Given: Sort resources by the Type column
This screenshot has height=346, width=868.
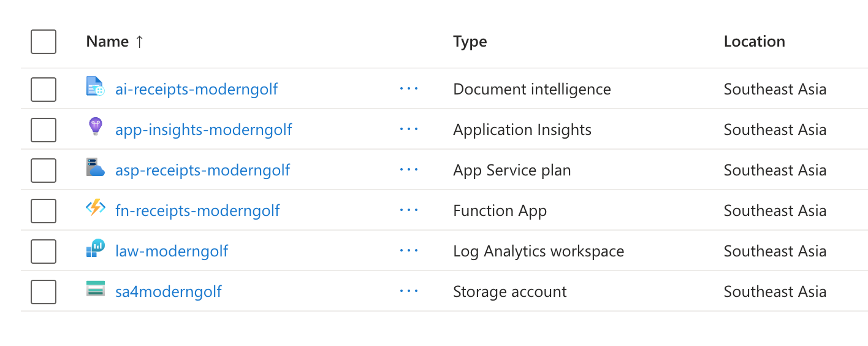Looking at the screenshot, I should click(x=470, y=42).
